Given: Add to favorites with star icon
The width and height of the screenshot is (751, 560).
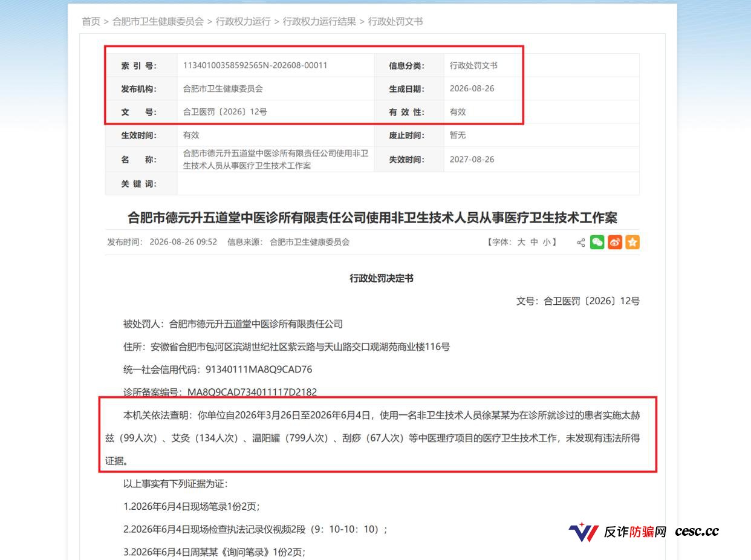Looking at the screenshot, I should pos(632,243).
